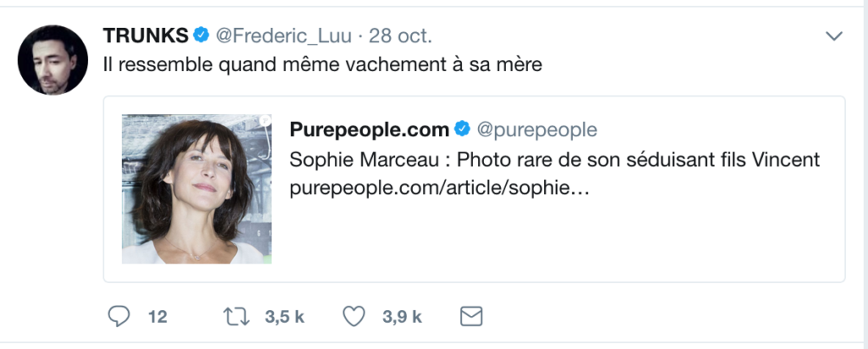Open the quoted tweet headline about Sophie Marceau

(554, 159)
